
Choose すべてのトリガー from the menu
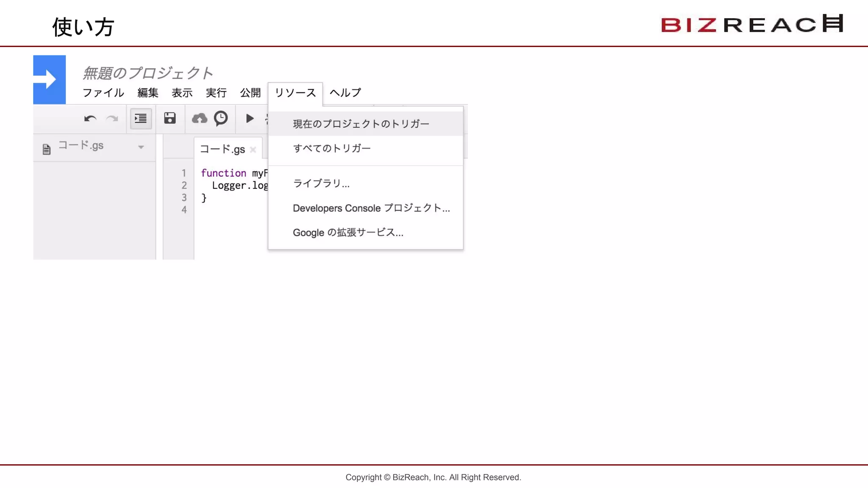(332, 148)
